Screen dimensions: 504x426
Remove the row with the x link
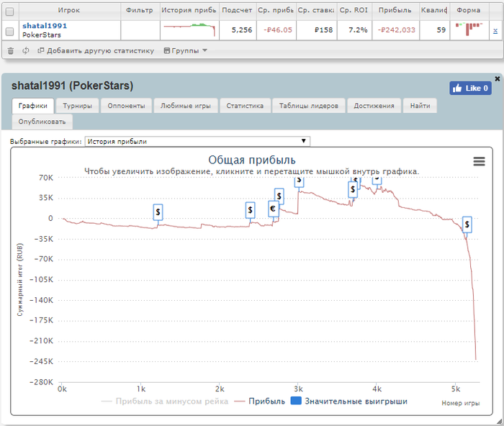[495, 31]
